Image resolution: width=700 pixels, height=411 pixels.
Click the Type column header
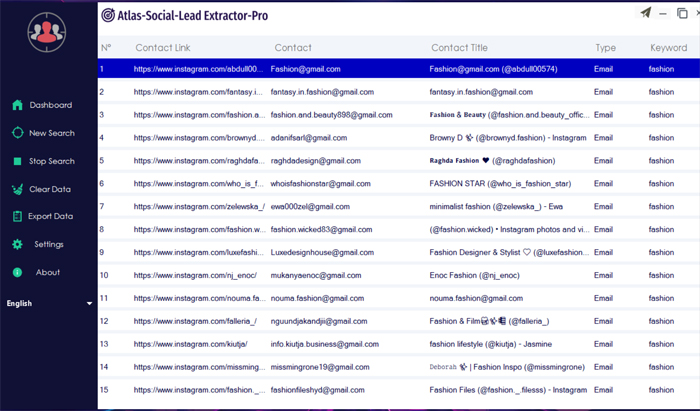605,48
